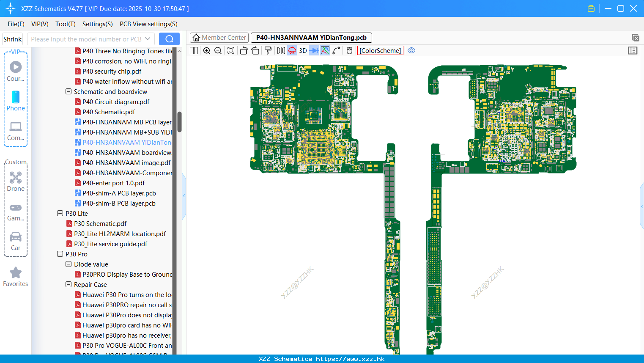
Task: Open P30PRO Display Base to Ground file
Action: (x=123, y=274)
